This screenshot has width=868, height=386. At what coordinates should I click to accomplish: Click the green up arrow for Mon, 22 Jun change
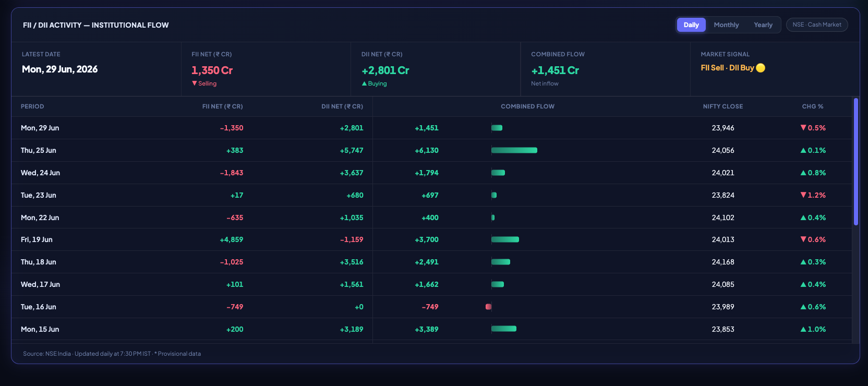pos(803,218)
